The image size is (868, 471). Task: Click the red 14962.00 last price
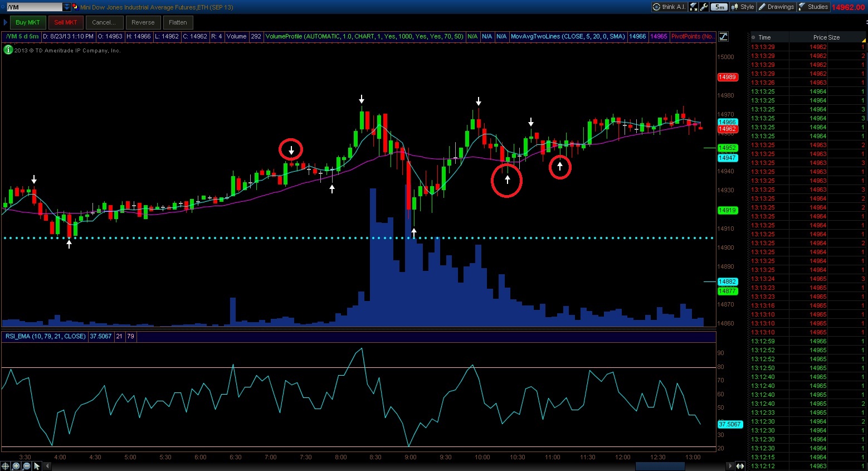coord(849,7)
